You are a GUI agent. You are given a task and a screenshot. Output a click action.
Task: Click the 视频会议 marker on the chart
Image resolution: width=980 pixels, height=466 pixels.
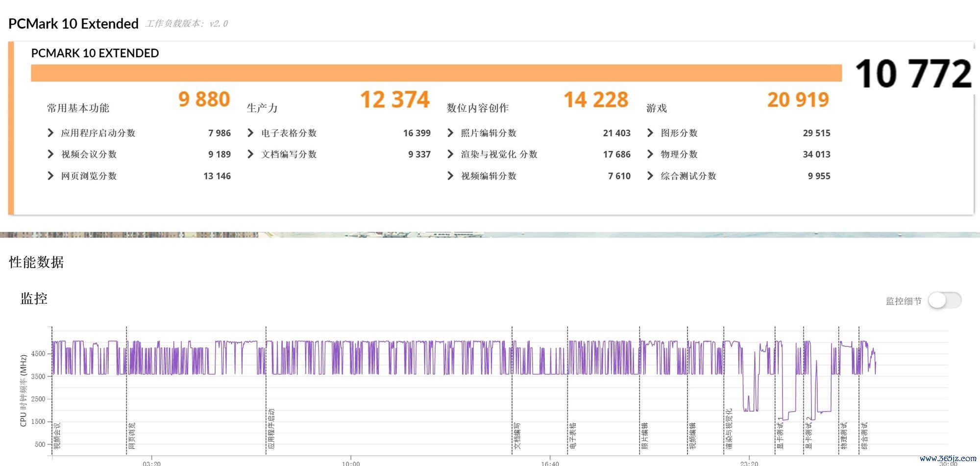pos(57,436)
